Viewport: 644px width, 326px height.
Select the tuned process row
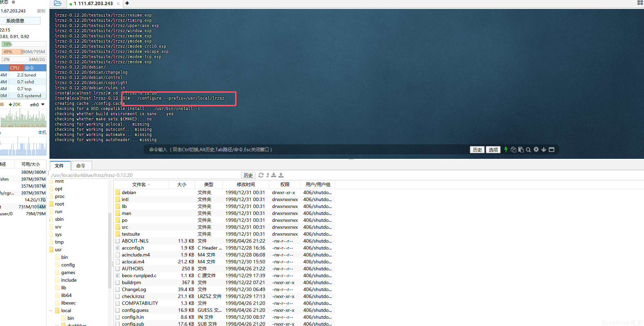click(23, 75)
